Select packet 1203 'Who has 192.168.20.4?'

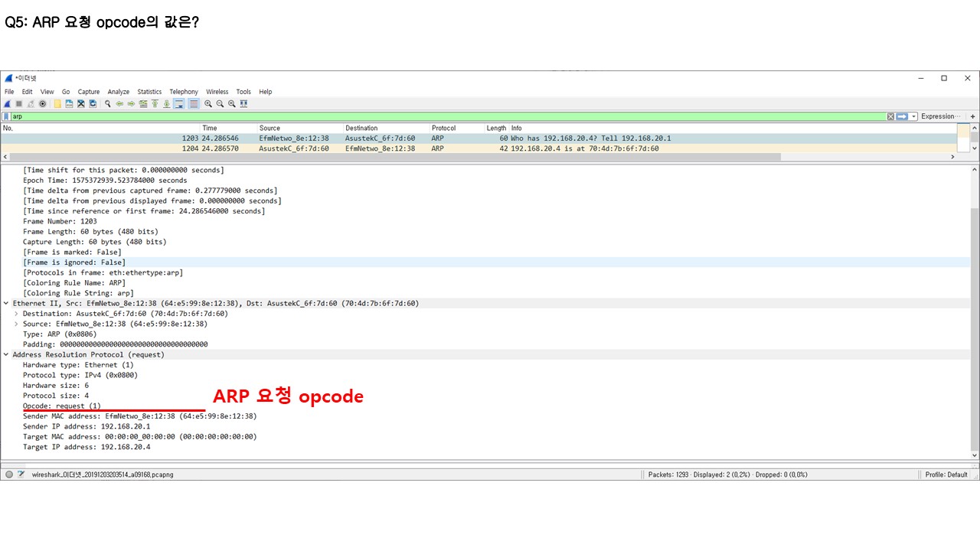point(479,139)
